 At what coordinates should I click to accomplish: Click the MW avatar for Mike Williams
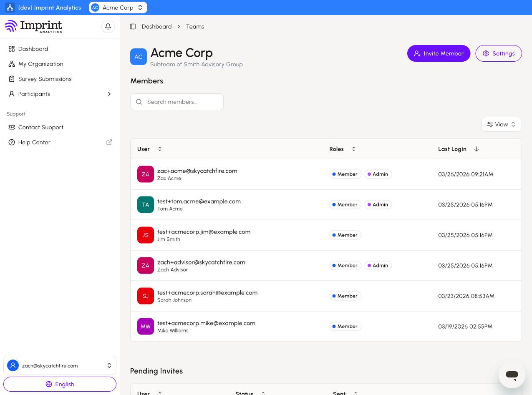click(x=146, y=327)
